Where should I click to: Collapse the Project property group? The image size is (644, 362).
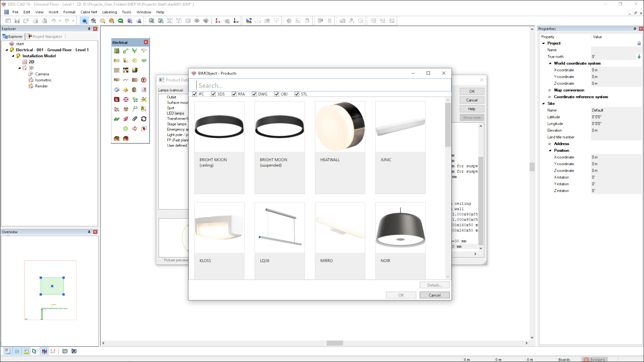click(x=543, y=43)
